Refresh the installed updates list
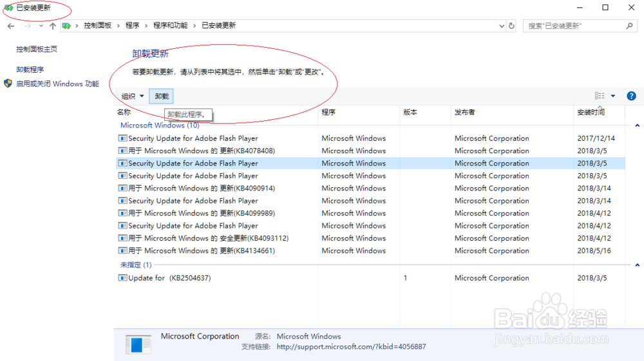 [x=511, y=26]
